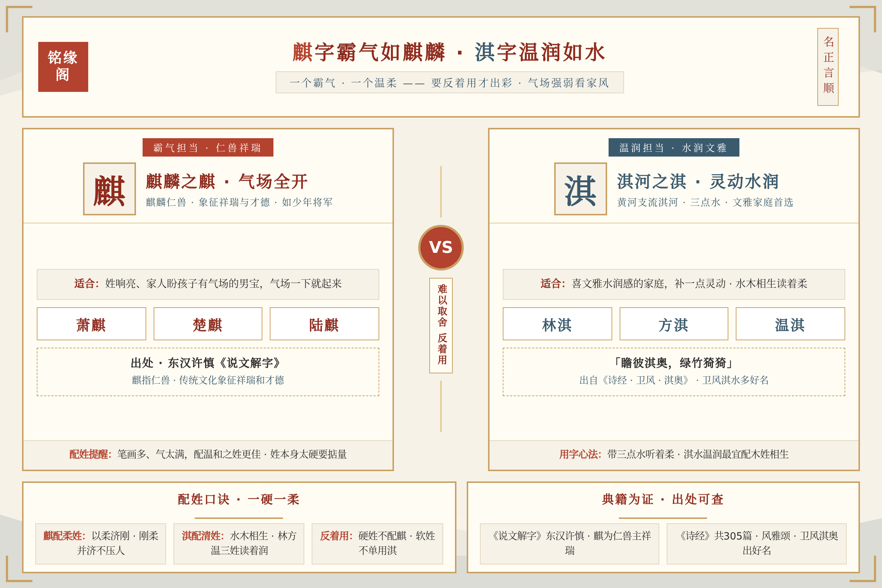Image resolution: width=882 pixels, height=588 pixels.
Task: Select the 楚麒 name card
Action: [208, 324]
